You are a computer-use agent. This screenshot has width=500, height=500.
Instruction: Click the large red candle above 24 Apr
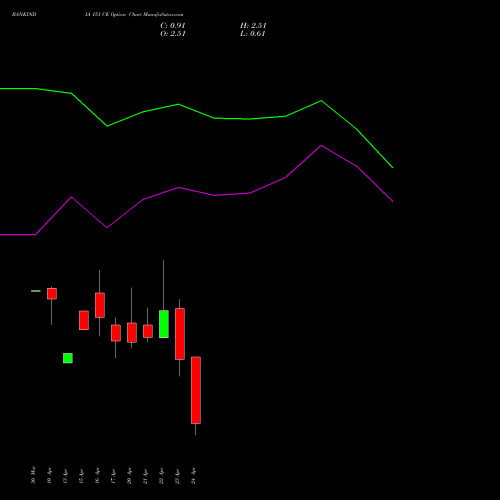click(x=196, y=390)
